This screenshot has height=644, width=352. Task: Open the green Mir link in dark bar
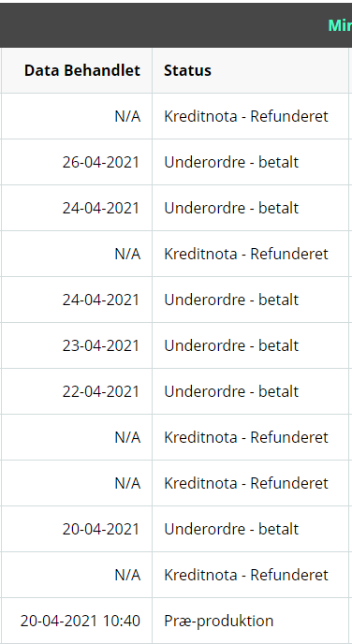(x=340, y=25)
